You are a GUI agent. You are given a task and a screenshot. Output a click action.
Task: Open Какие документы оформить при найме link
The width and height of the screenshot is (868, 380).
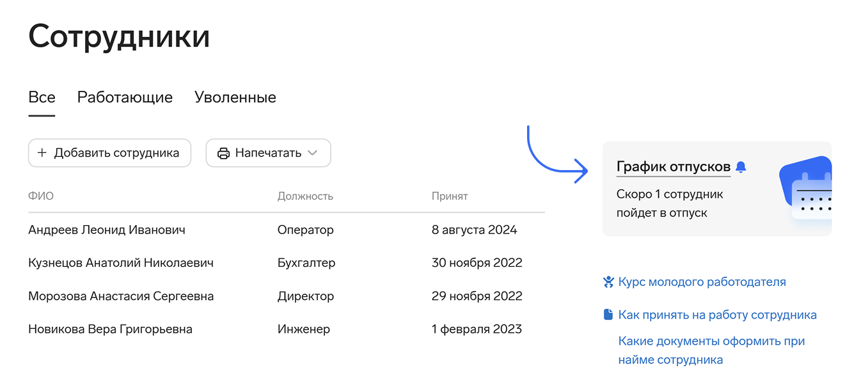(x=711, y=351)
